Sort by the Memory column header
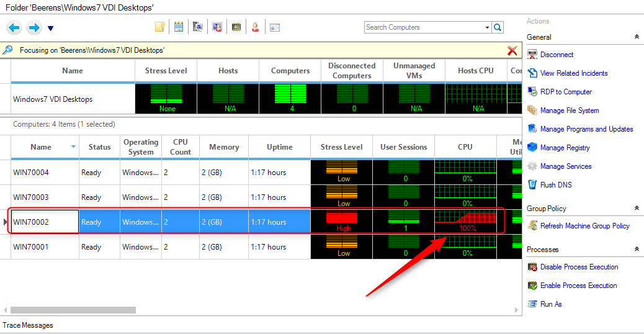Screen dimensions: 644x334 [x=224, y=147]
